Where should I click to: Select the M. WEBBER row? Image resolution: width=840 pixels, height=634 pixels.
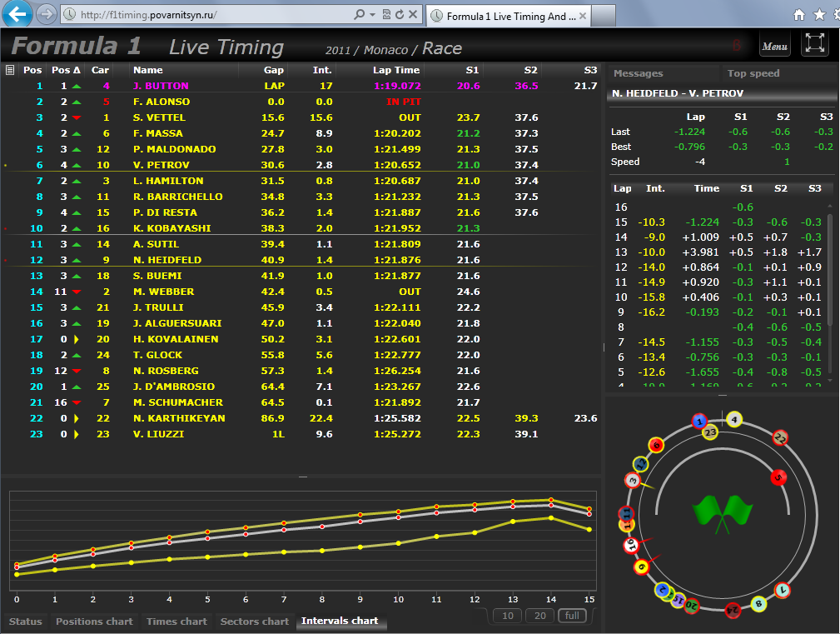click(x=300, y=292)
